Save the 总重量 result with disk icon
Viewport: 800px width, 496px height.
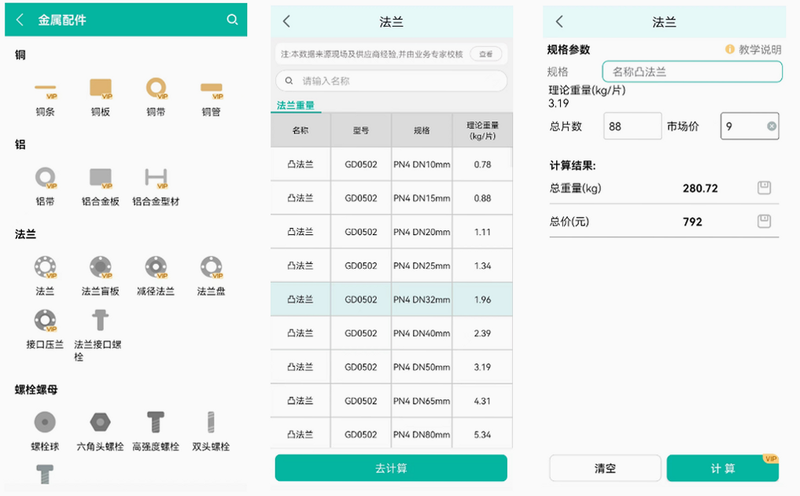(x=764, y=188)
